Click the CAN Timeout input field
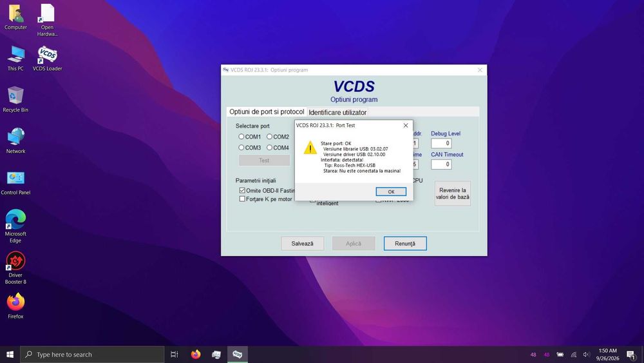 441,164
